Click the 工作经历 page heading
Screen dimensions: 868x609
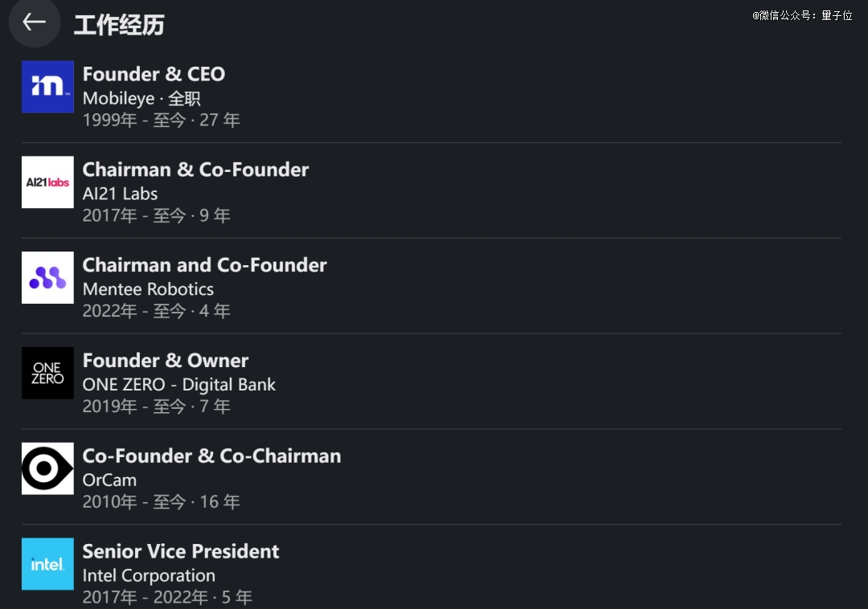pyautogui.click(x=119, y=25)
